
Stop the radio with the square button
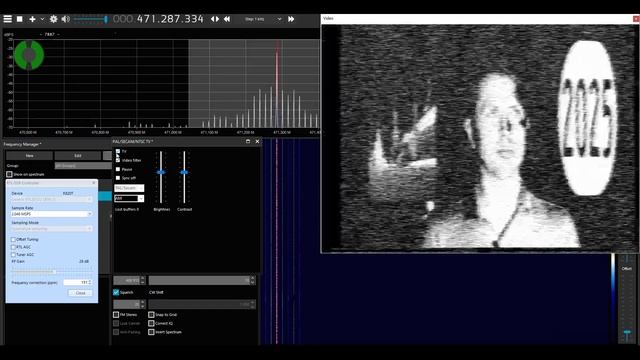pos(20,19)
